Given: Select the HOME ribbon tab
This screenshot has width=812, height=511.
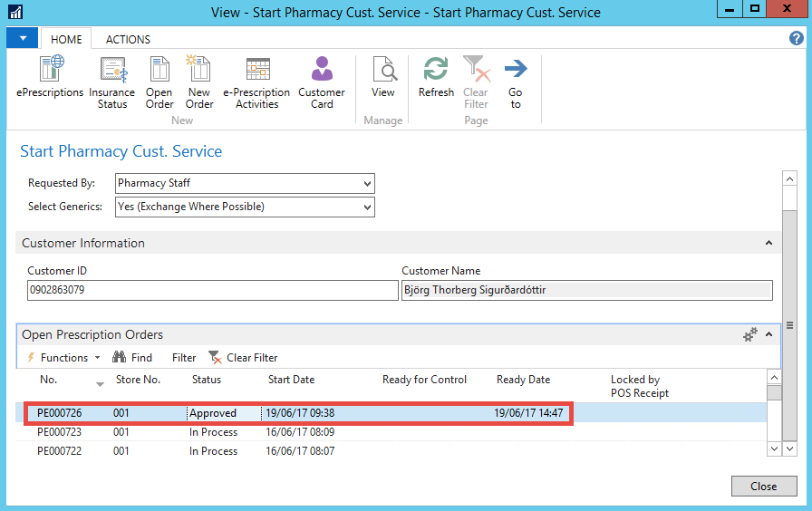Looking at the screenshot, I should coord(66,40).
